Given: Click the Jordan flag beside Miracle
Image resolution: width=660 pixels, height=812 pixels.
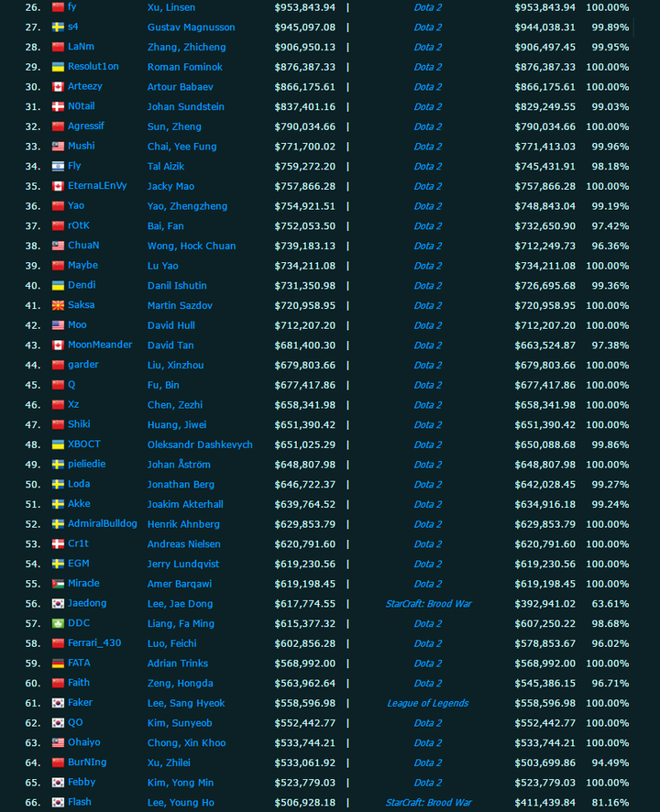Looking at the screenshot, I should point(58,584).
